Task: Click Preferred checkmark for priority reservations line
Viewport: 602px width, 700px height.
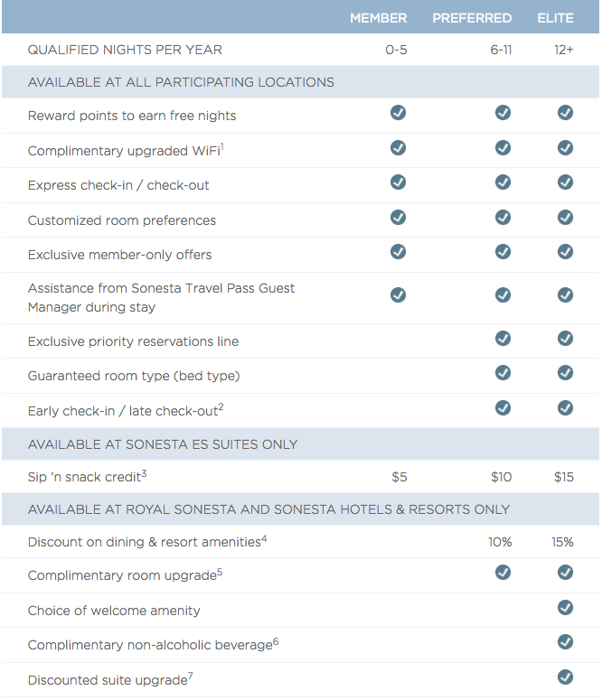Action: coord(503,339)
